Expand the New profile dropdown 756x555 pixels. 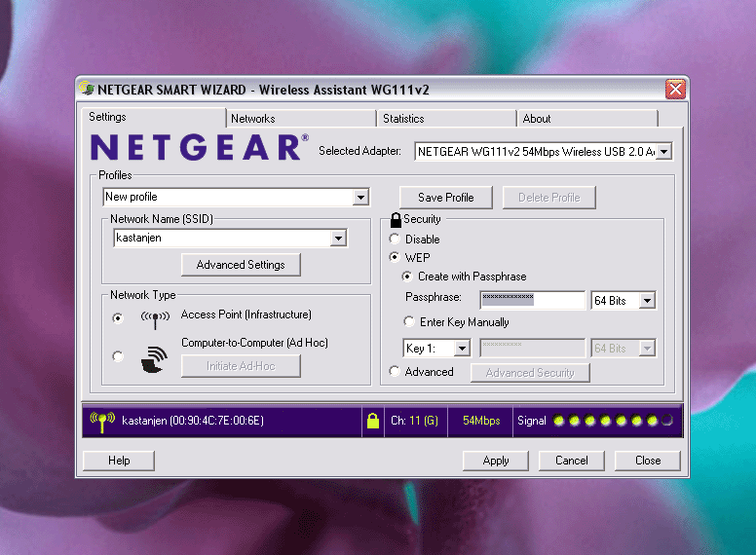click(x=360, y=197)
